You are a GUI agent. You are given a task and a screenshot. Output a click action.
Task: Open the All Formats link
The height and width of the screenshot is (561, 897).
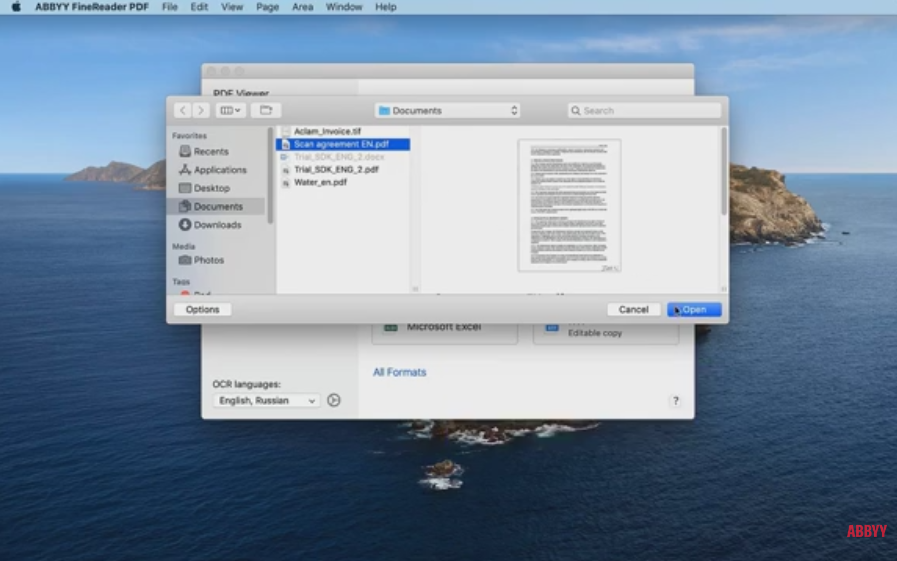click(399, 372)
